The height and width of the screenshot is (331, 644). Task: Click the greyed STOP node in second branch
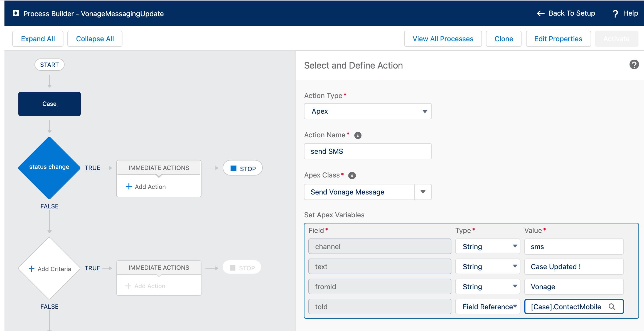[242, 267]
